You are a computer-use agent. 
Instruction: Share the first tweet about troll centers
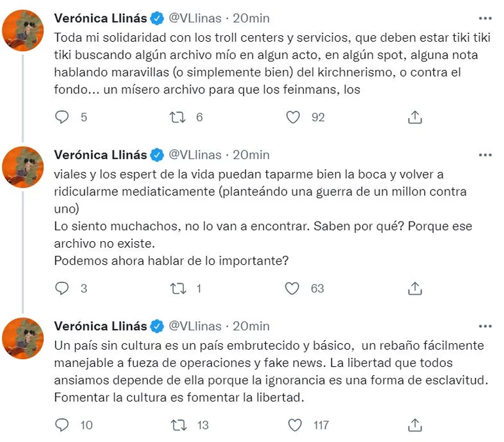click(414, 118)
